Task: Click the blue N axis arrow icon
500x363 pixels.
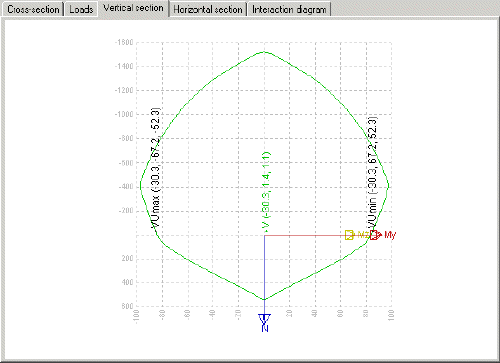Action: point(264,319)
